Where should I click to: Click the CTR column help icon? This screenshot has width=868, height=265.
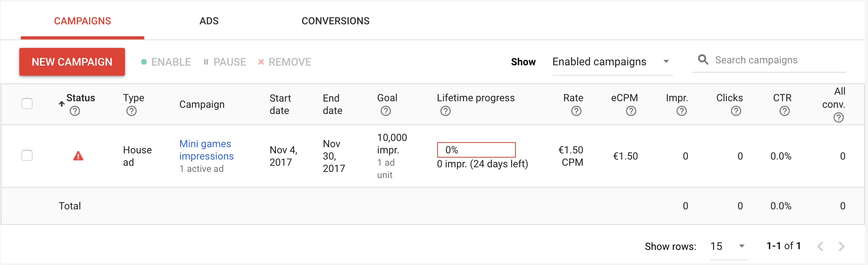[x=785, y=111]
